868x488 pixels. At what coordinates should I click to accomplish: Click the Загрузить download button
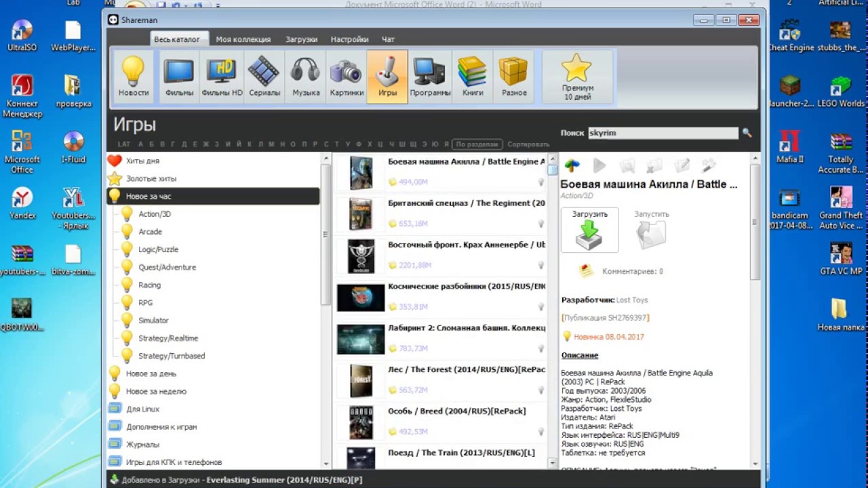[590, 230]
